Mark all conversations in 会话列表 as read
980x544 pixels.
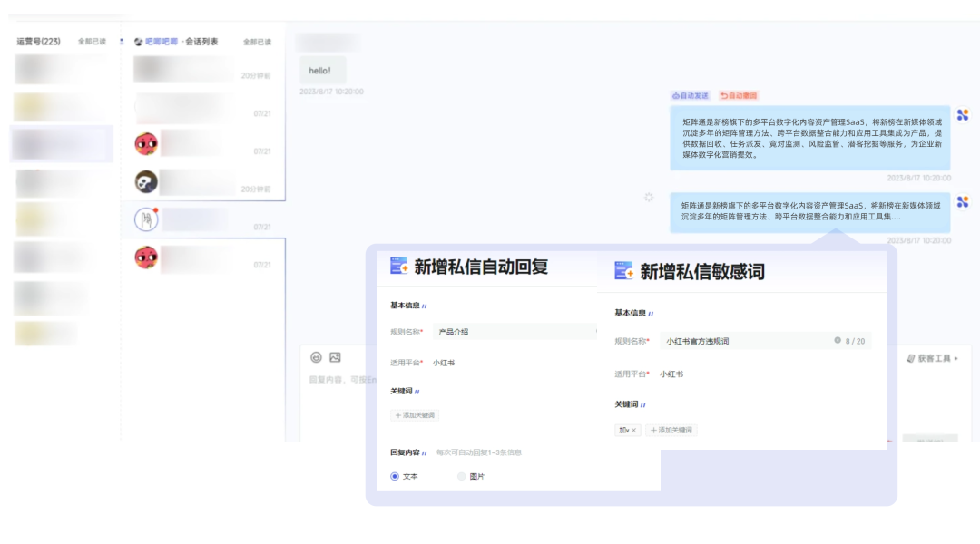[257, 42]
